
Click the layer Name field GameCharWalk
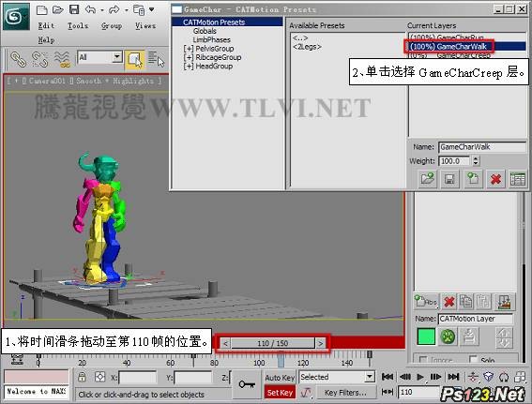point(481,147)
